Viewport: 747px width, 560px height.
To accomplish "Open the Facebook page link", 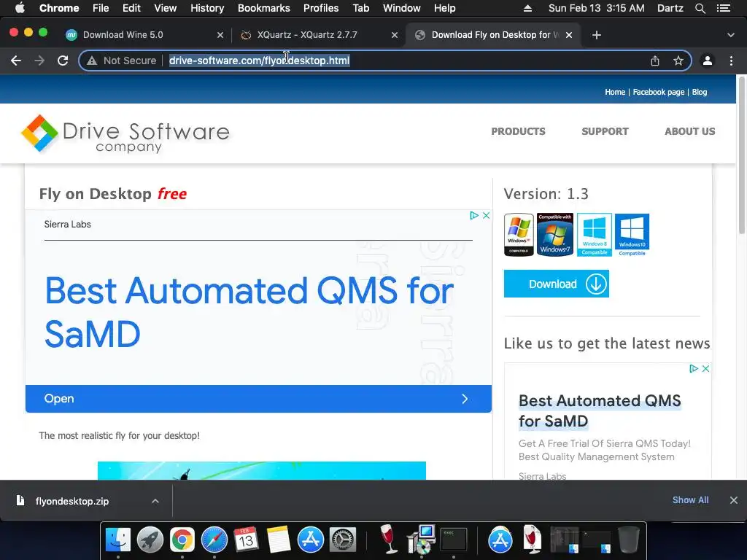I will (659, 92).
